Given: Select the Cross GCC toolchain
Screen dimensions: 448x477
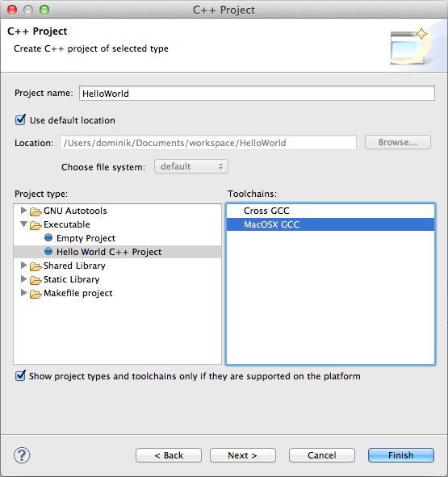Looking at the screenshot, I should coord(330,211).
